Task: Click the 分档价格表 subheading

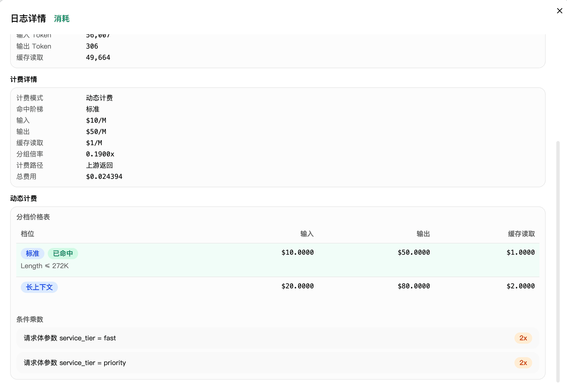Action: pyautogui.click(x=33, y=217)
